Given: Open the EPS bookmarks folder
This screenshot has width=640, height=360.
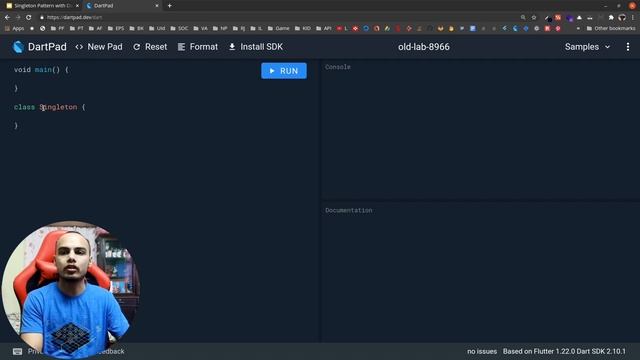Looking at the screenshot, I should tap(116, 29).
